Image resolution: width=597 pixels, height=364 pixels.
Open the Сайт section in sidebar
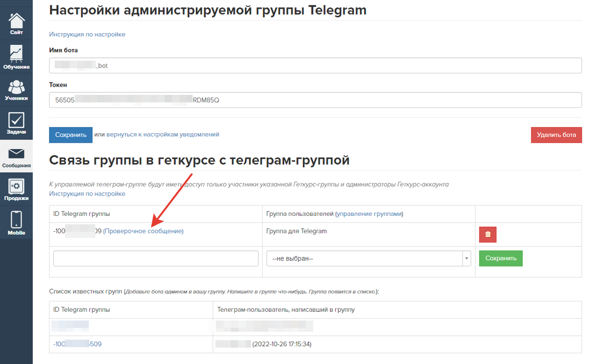point(16,24)
